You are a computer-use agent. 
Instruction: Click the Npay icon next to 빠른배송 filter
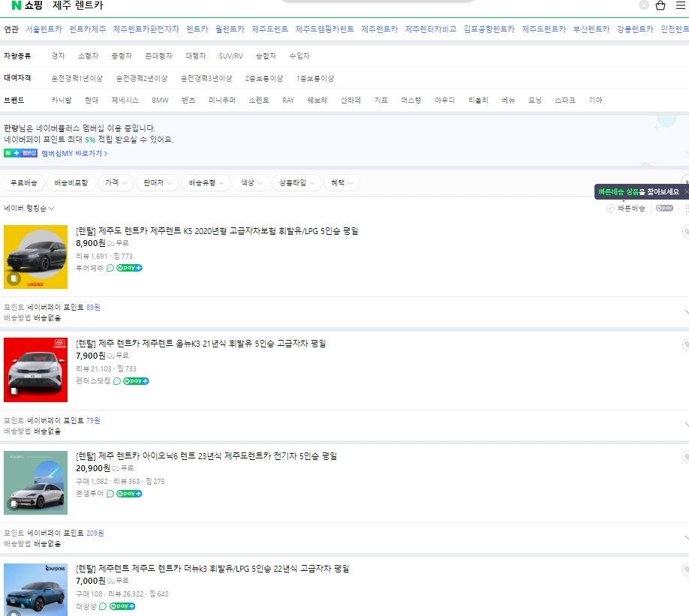[x=663, y=209]
